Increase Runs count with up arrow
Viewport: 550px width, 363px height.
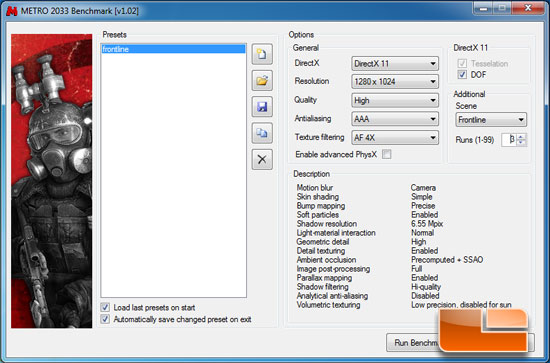click(x=522, y=137)
